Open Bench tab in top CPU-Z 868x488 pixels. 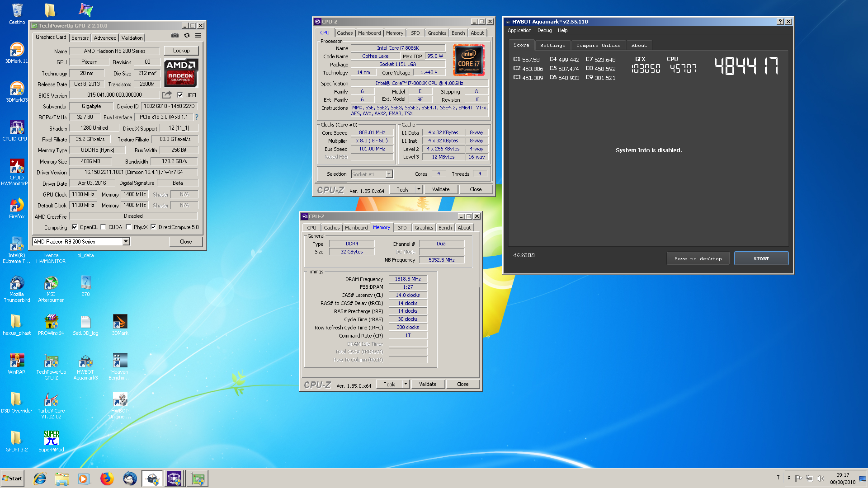pos(458,33)
